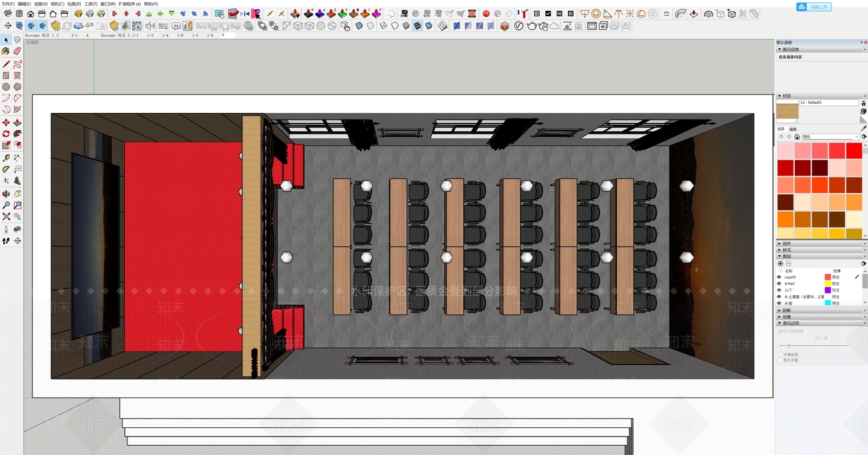Toggle visibility of Layer0
Screen dimensions: 868x455
[x=780, y=277]
